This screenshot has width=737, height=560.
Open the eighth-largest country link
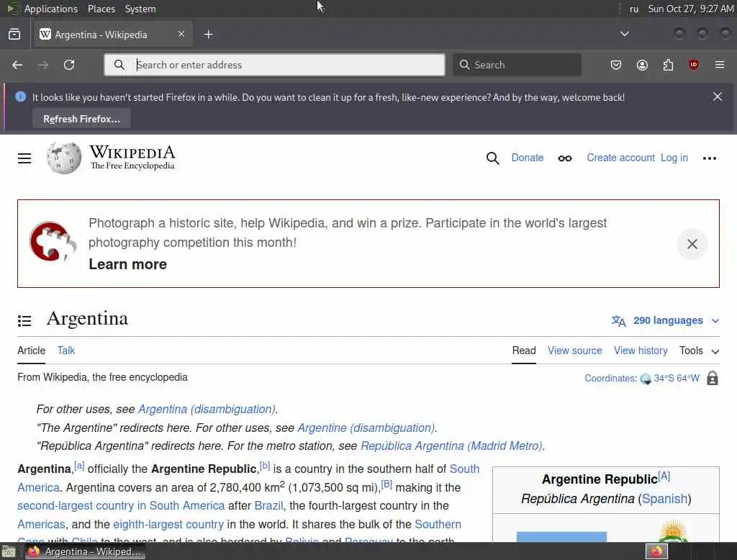click(x=168, y=524)
